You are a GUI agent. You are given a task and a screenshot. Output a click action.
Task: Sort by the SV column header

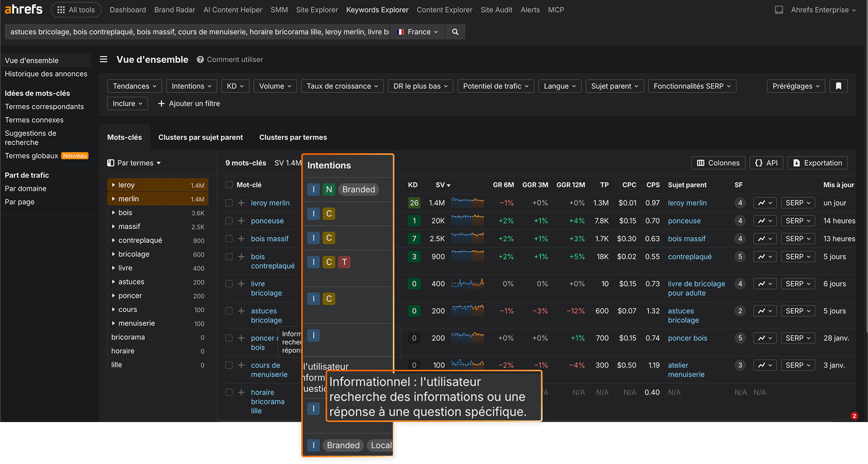(443, 185)
